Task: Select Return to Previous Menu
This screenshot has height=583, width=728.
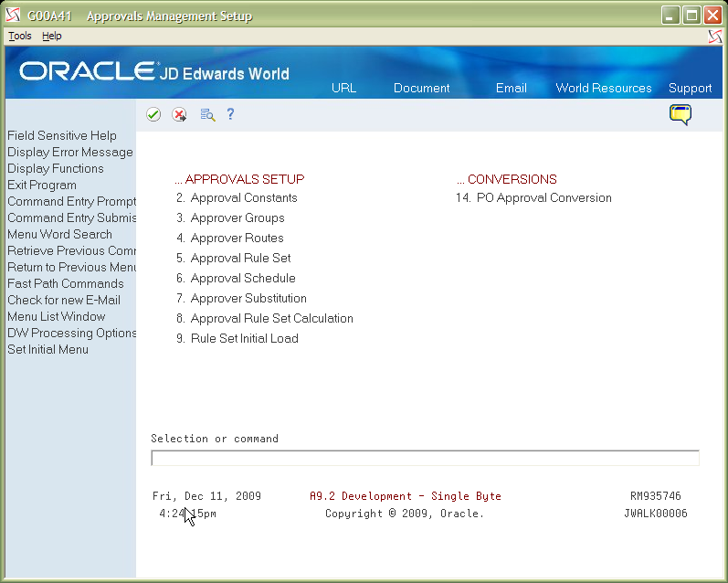Action: (71, 267)
